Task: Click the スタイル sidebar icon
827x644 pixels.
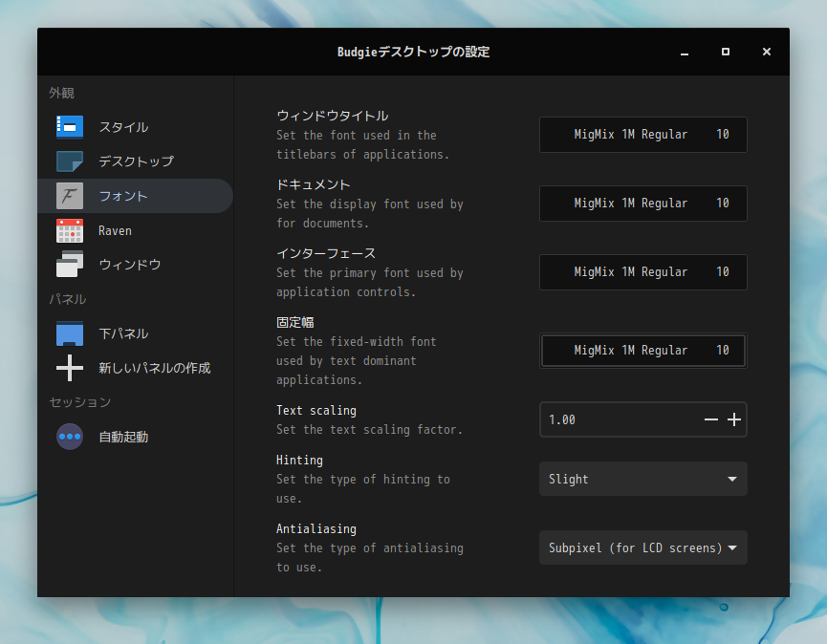Action: 70,127
